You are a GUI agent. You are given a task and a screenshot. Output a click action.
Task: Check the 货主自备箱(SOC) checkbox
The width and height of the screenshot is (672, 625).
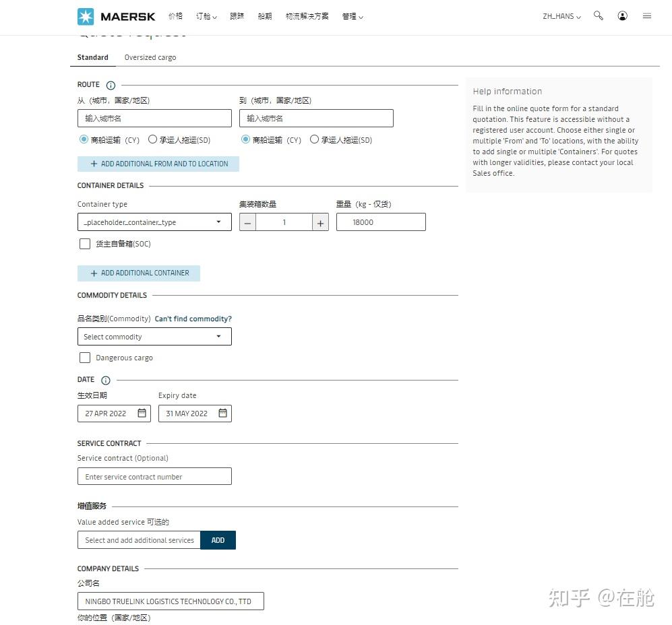point(85,244)
